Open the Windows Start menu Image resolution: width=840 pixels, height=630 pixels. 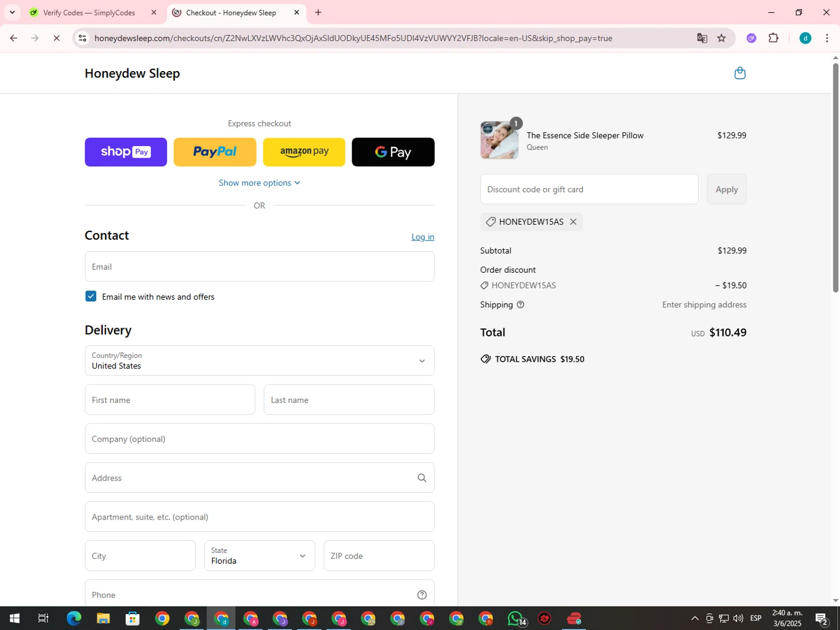coord(15,618)
